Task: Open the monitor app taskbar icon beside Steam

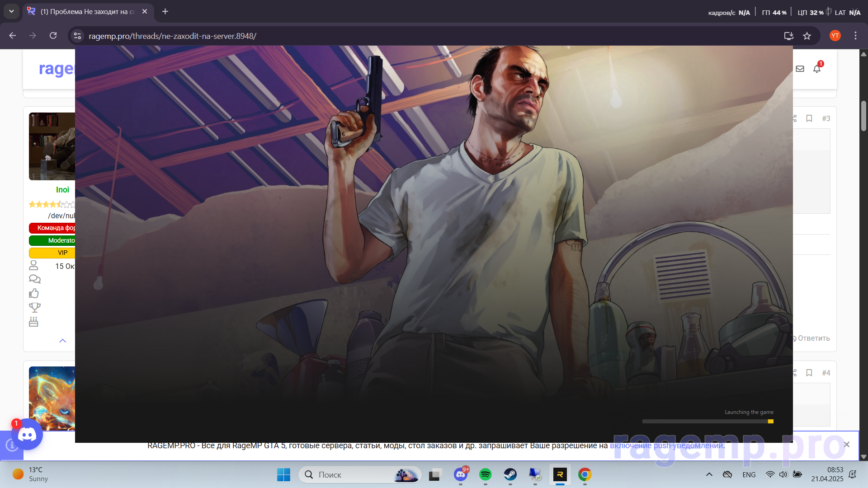Action: (x=535, y=474)
